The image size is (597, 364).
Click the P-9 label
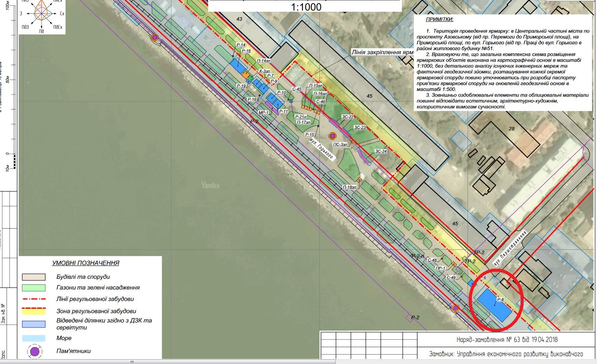tap(274, 81)
